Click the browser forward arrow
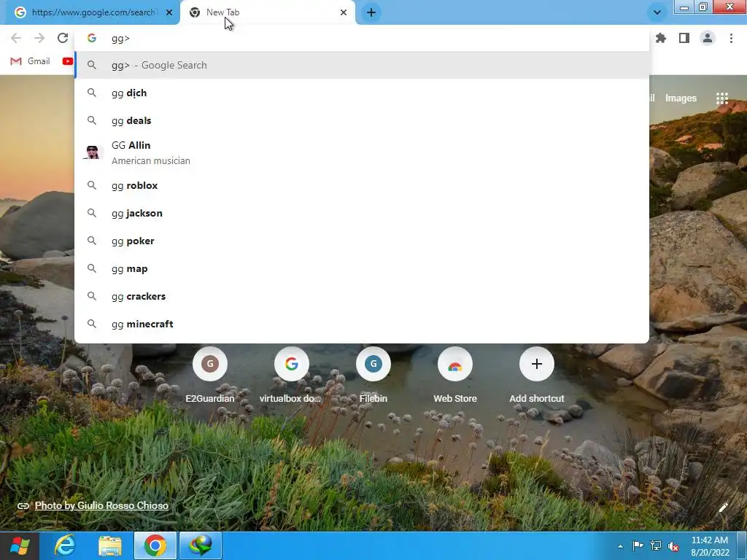The image size is (747, 560). pyautogui.click(x=39, y=38)
